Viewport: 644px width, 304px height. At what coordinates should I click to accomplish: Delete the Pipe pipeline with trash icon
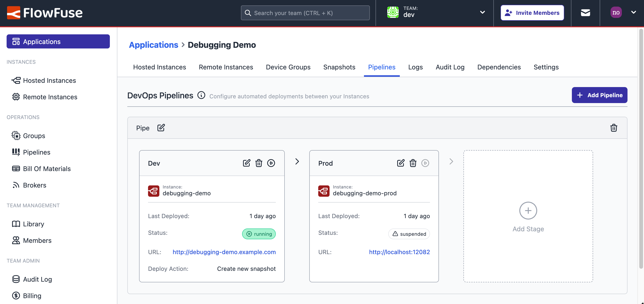[x=614, y=128]
